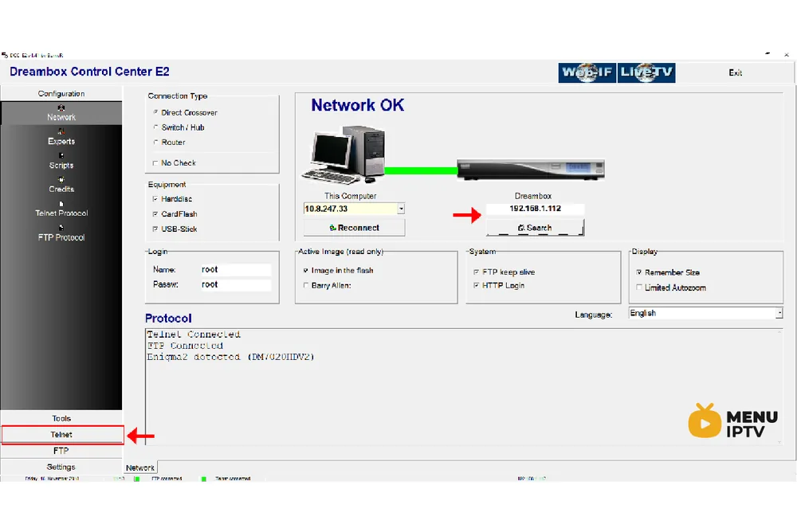Open the Language dropdown
This screenshot has height=532, width=797.
(779, 313)
